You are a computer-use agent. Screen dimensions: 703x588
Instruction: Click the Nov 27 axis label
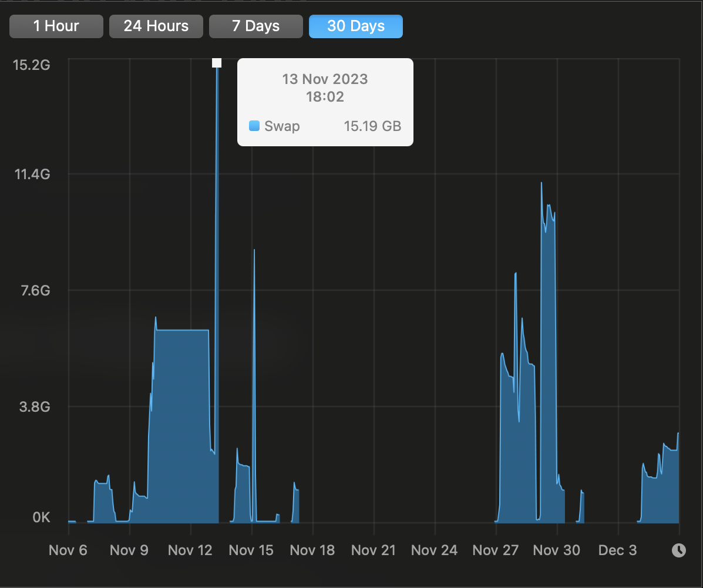tap(496, 550)
